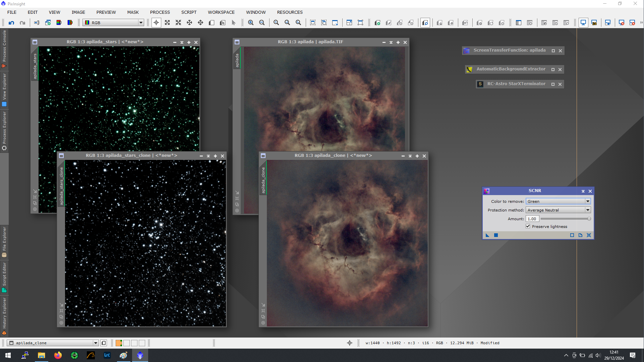Click the gray arrow pointer tool icon
This screenshot has height=362, width=644.
[x=234, y=23]
